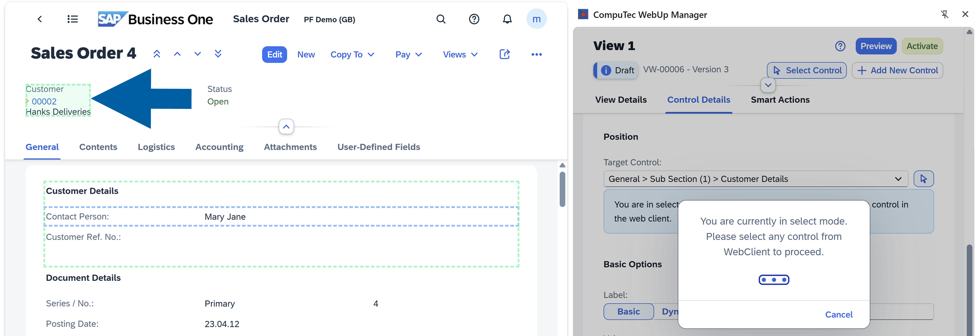Screen dimensions: 980x336
Task: Click the Select Control button
Action: (807, 70)
